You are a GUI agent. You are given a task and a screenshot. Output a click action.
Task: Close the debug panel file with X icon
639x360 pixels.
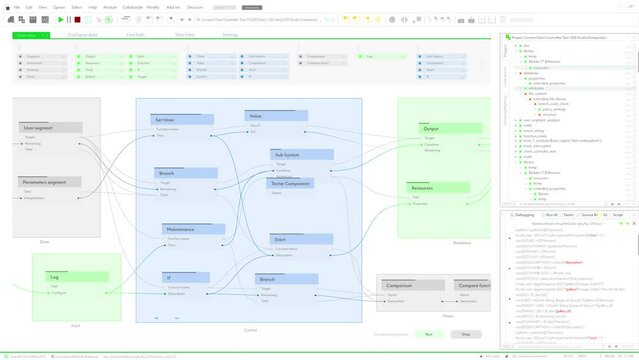point(634,223)
